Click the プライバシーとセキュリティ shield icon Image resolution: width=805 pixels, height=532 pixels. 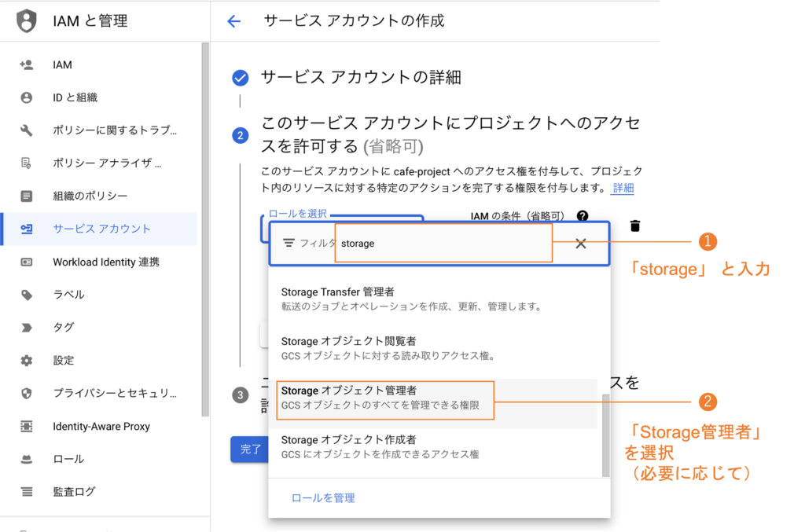26,393
